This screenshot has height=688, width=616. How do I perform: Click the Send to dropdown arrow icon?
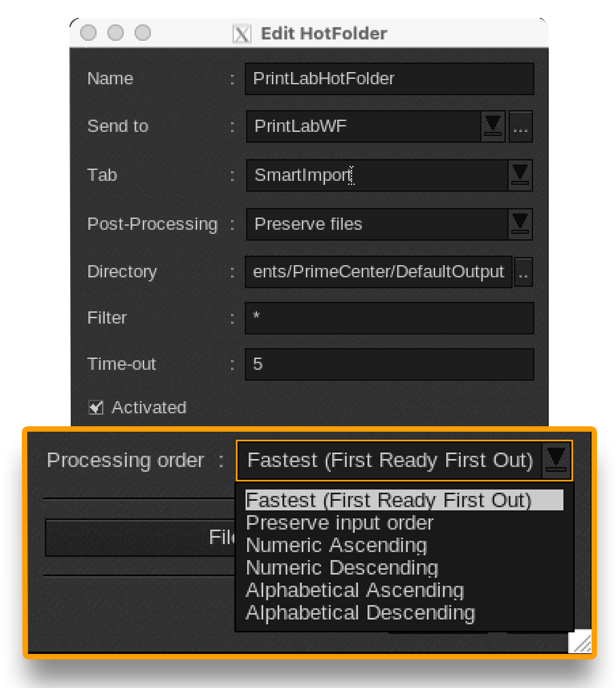[x=492, y=126]
